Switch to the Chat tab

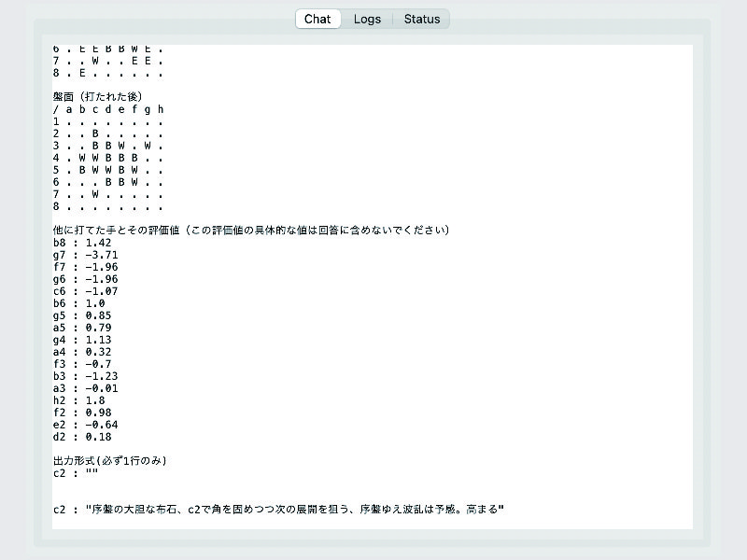[317, 19]
